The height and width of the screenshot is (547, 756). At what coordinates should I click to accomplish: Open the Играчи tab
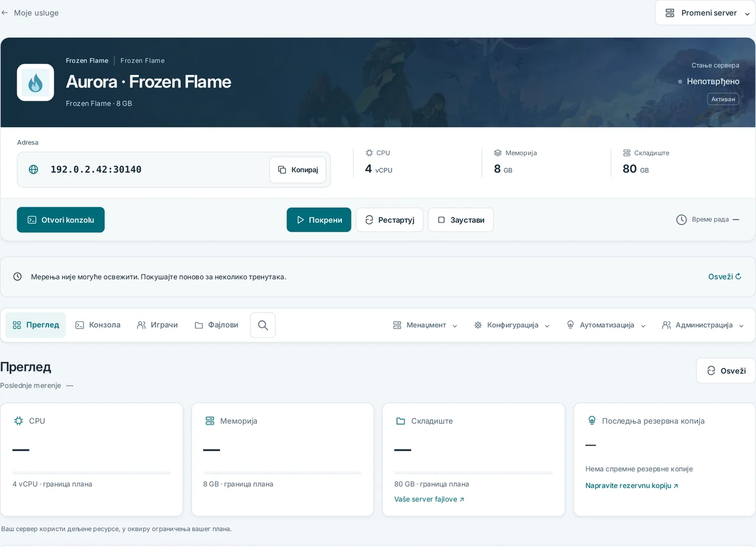[x=157, y=325]
